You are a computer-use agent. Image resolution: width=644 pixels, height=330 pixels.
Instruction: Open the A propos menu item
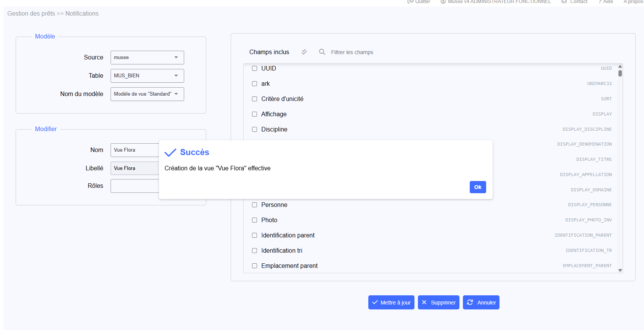coord(633,2)
